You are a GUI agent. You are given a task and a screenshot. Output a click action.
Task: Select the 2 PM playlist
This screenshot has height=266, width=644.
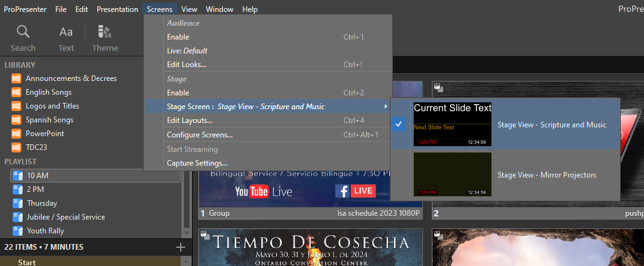(35, 189)
